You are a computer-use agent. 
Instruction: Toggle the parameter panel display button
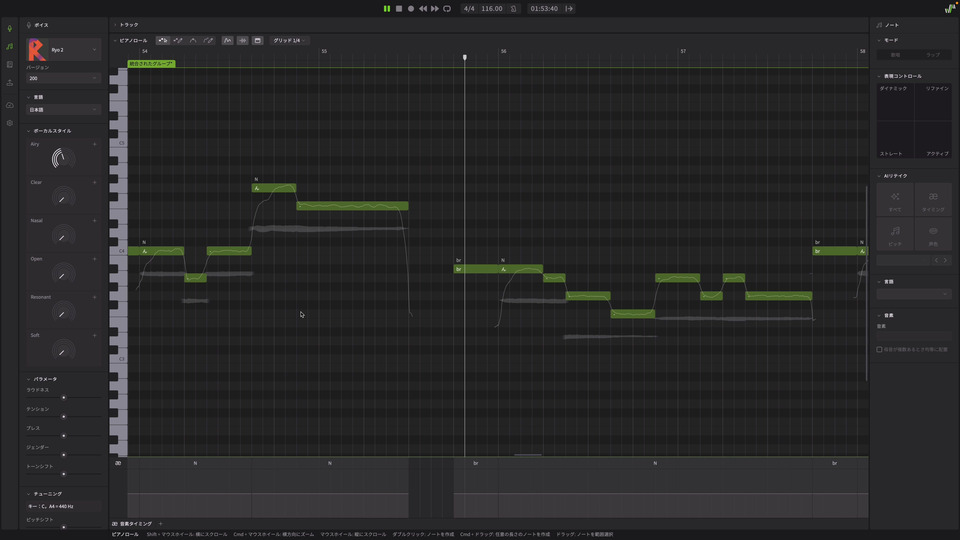click(x=258, y=40)
